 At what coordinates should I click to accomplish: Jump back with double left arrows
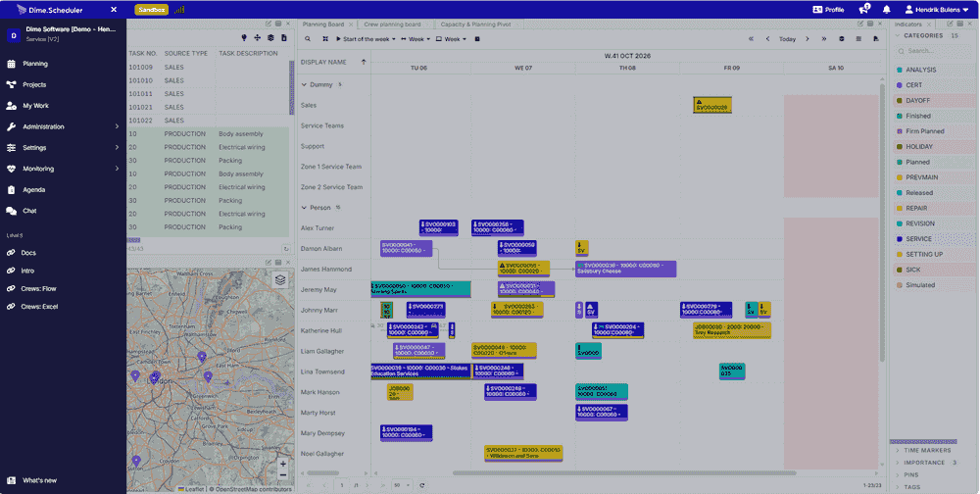coord(751,39)
